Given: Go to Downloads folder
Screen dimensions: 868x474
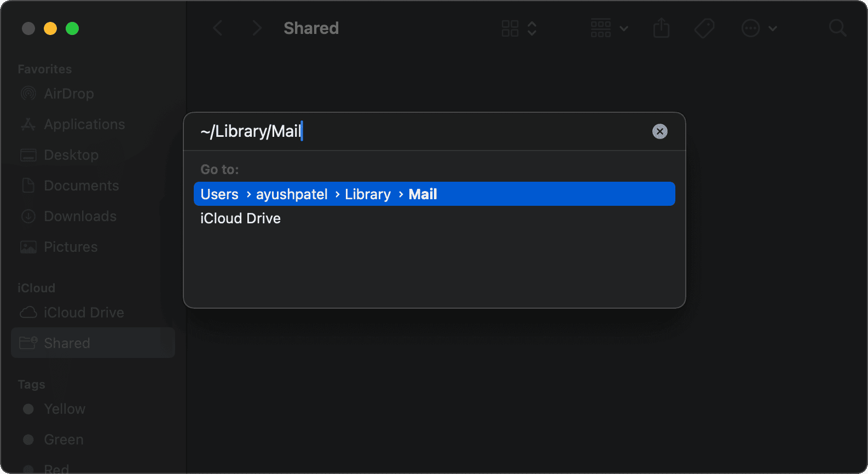Looking at the screenshot, I should click(x=80, y=216).
